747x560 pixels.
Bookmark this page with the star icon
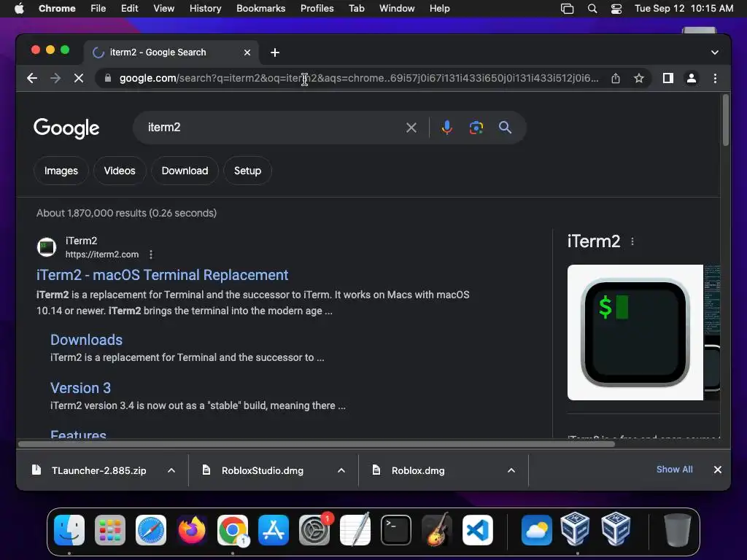639,78
